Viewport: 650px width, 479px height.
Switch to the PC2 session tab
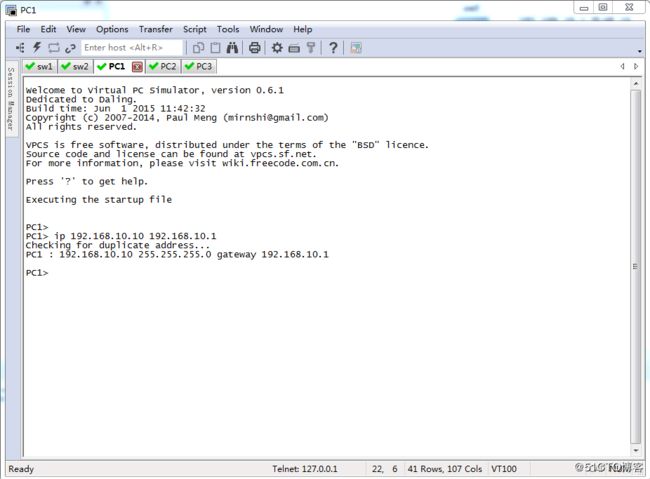(x=163, y=66)
